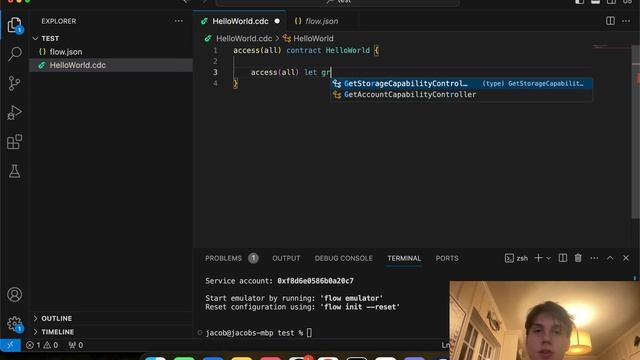Click the HelloWorld contract breadcrumb symbol

click(313, 38)
